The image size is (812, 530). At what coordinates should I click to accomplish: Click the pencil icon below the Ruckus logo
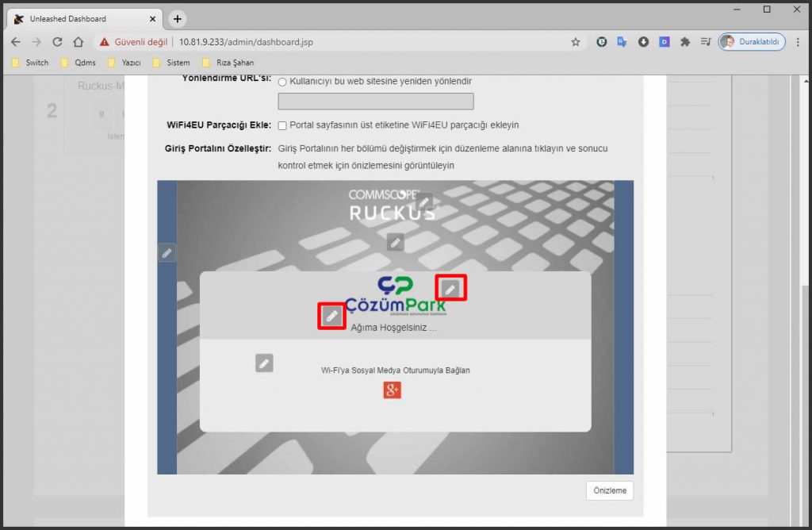pos(395,242)
